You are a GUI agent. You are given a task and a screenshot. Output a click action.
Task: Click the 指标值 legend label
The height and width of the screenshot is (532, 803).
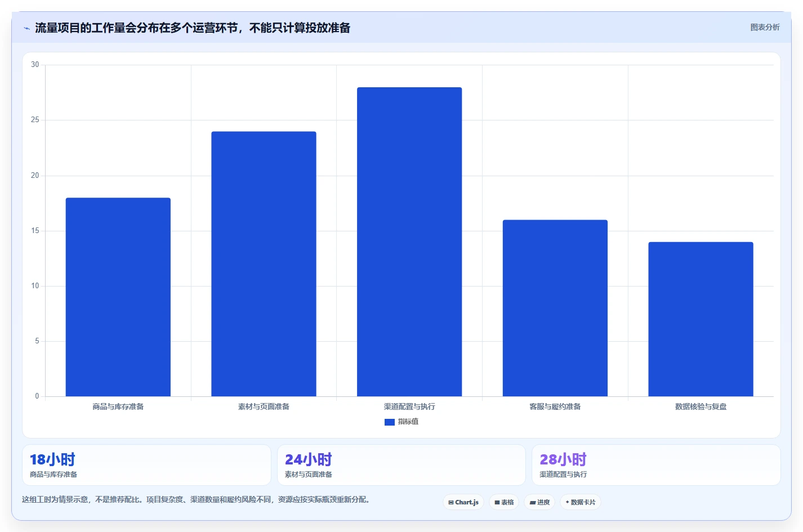click(408, 422)
